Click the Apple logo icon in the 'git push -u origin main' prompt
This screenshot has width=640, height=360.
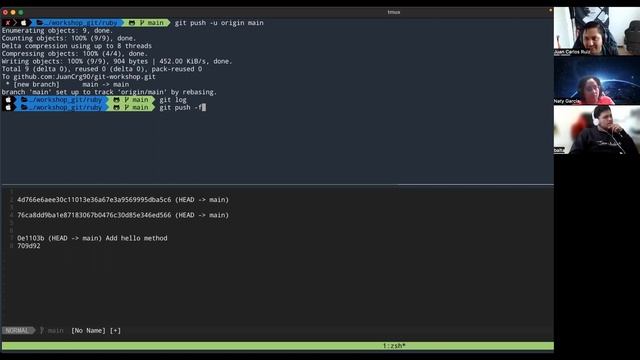(x=23, y=23)
